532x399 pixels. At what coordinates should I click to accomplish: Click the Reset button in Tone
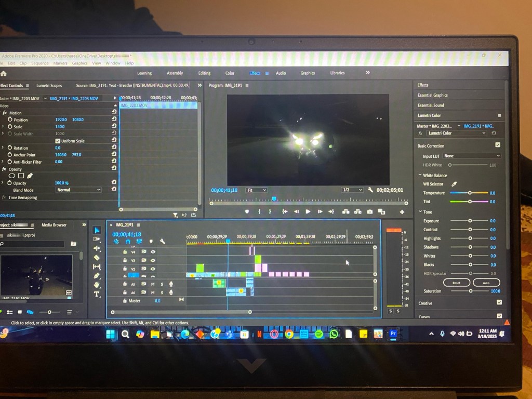pyautogui.click(x=456, y=283)
